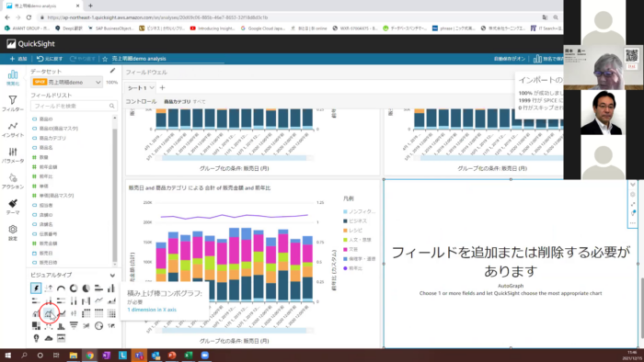Collapse the ビジュアルタイプ section chevron

112,275
